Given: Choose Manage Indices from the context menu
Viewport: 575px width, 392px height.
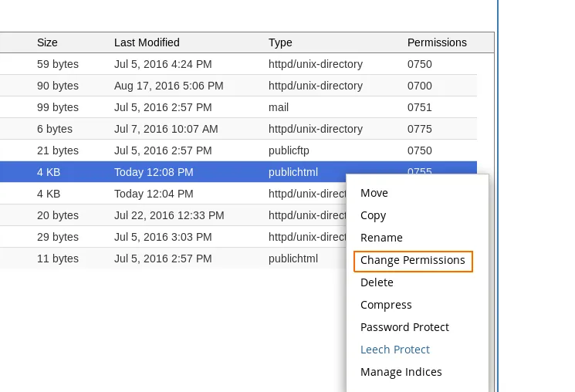Looking at the screenshot, I should (401, 372).
